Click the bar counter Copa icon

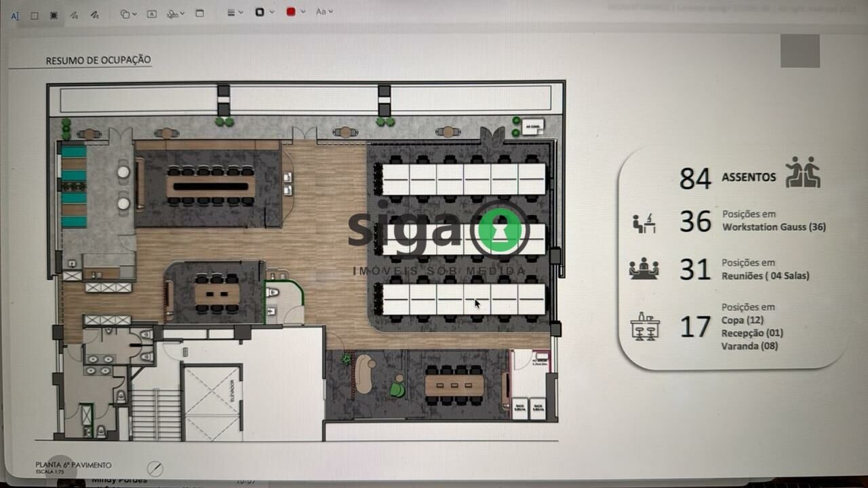point(645,325)
